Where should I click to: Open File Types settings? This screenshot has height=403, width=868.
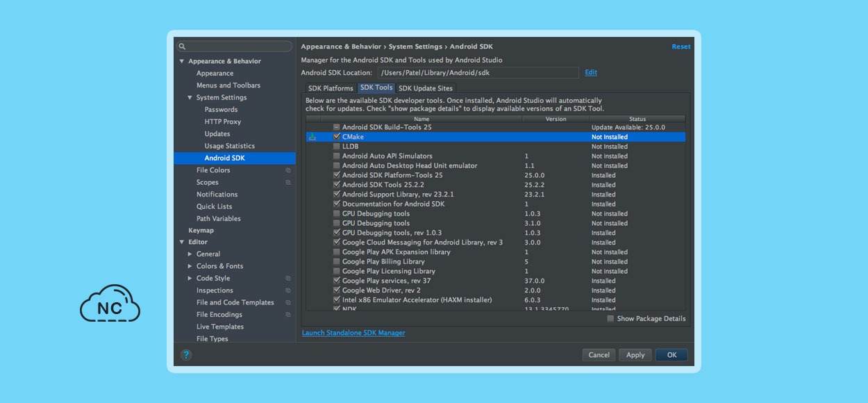[212, 339]
